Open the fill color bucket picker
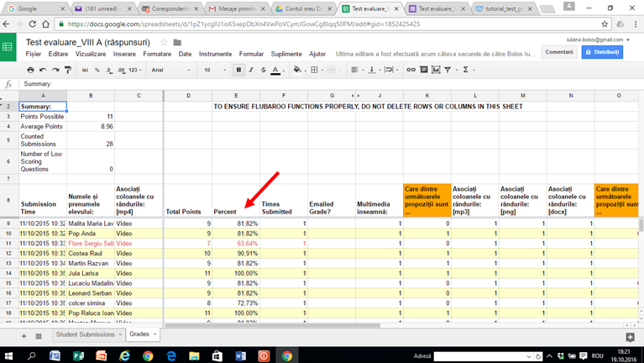Image resolution: width=644 pixels, height=363 pixels. [300, 70]
